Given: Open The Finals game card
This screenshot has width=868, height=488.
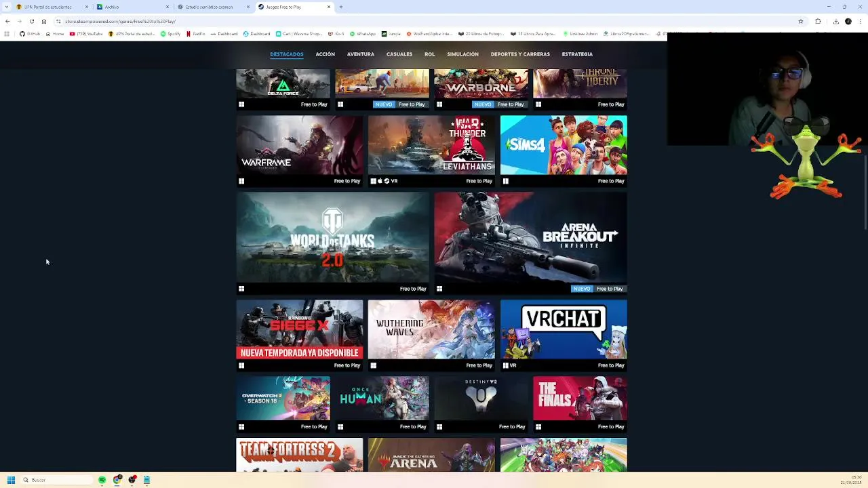Looking at the screenshot, I should [580, 404].
